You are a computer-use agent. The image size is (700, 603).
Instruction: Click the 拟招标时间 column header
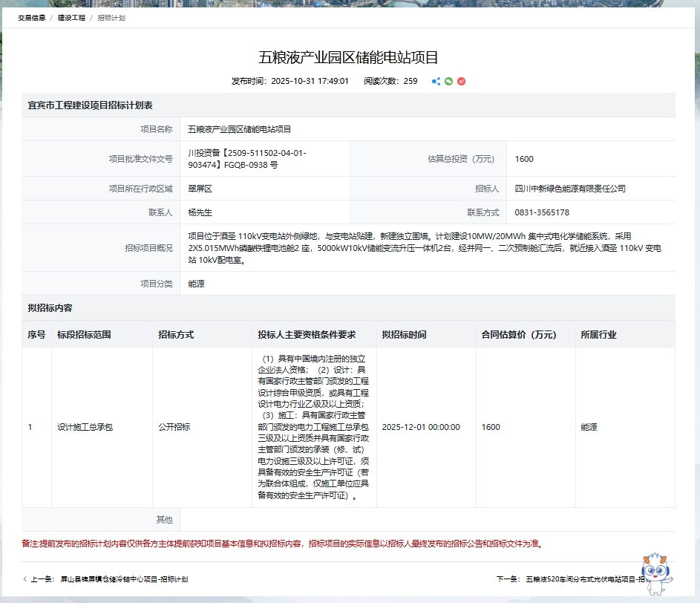click(404, 335)
